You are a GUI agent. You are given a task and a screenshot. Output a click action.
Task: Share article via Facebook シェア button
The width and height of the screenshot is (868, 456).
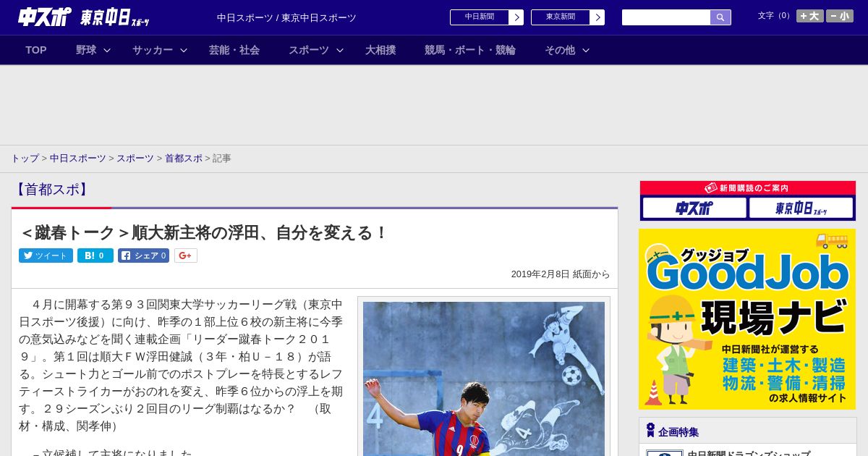pyautogui.click(x=143, y=256)
